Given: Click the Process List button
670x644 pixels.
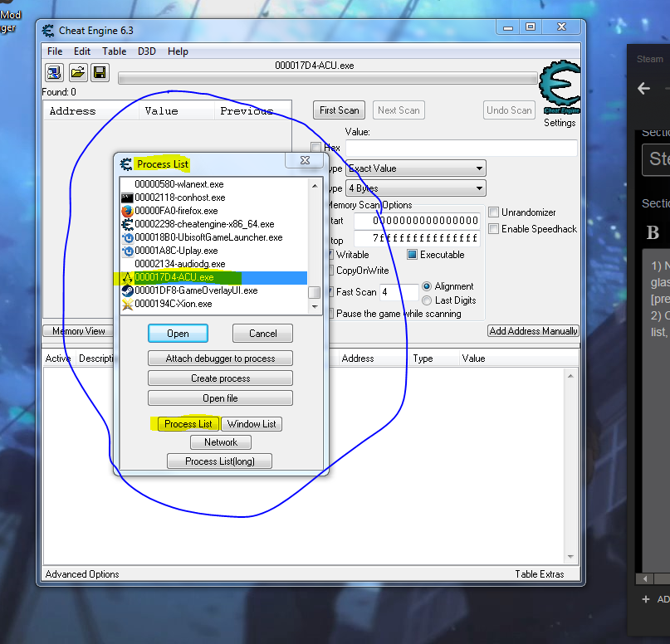Looking at the screenshot, I should click(188, 423).
